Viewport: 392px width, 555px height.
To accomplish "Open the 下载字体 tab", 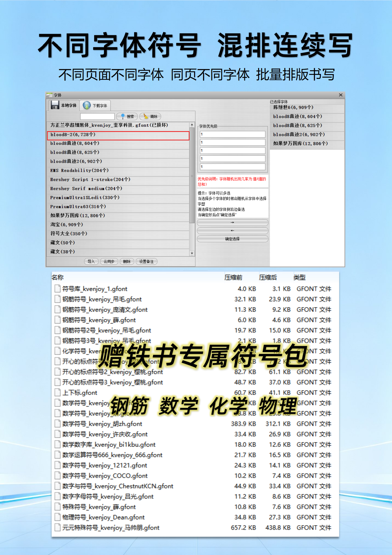I will [x=95, y=106].
